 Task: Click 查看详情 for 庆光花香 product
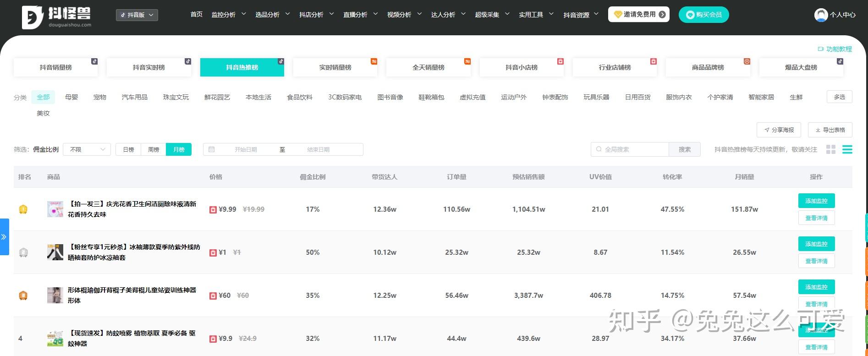coord(816,218)
